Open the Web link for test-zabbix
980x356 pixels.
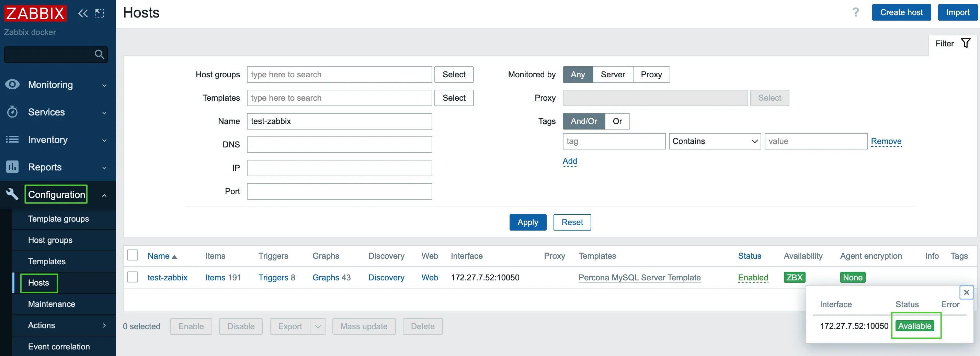pyautogui.click(x=430, y=277)
